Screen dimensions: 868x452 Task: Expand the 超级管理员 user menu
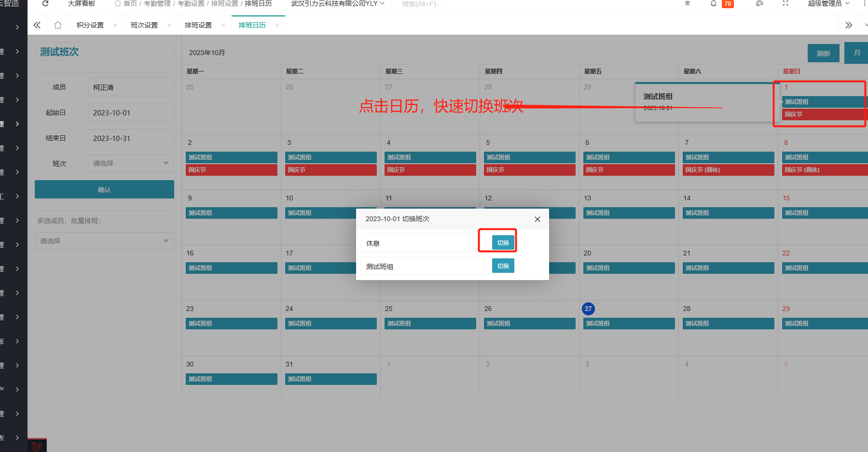tap(828, 4)
